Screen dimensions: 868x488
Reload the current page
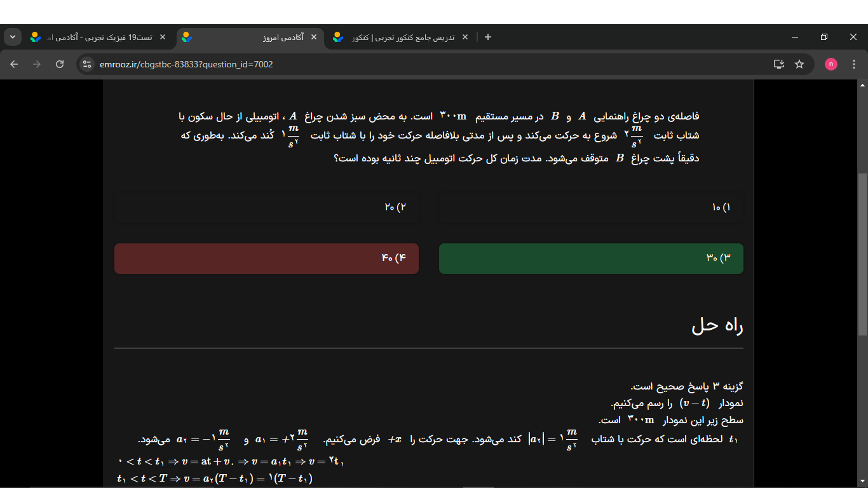60,64
